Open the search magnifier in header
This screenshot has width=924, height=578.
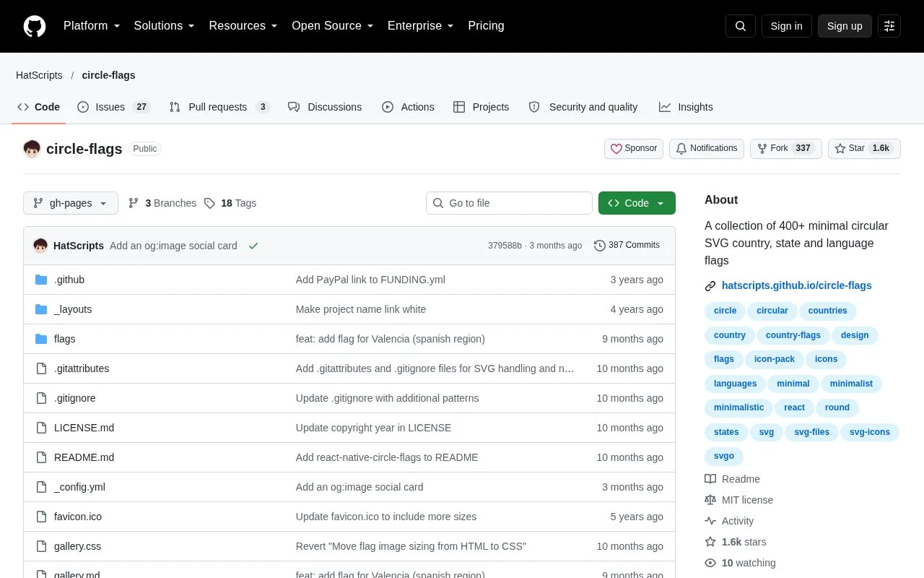coord(741,26)
